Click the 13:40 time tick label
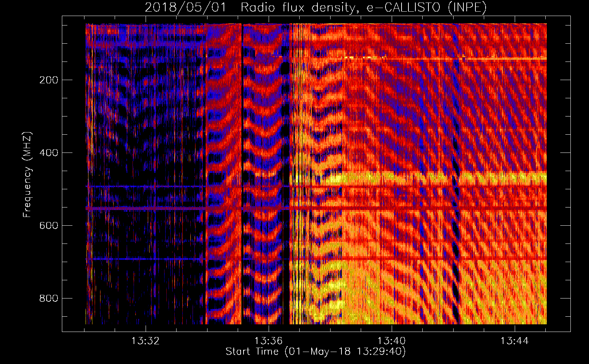 pos(392,341)
